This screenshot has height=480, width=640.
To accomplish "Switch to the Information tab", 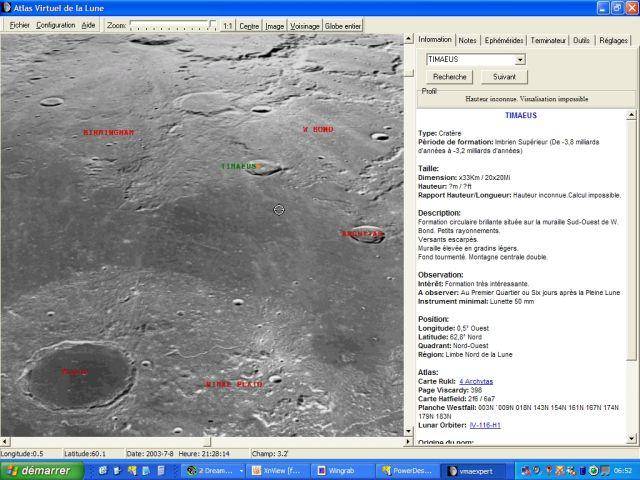I will pos(435,39).
